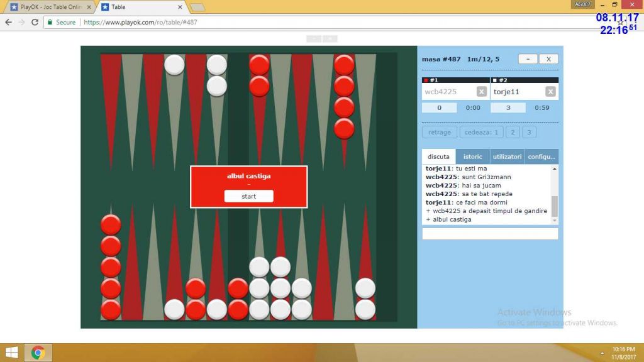Image resolution: width=644 pixels, height=362 pixels.
Task: Select the discuta chat tab
Action: click(x=438, y=157)
